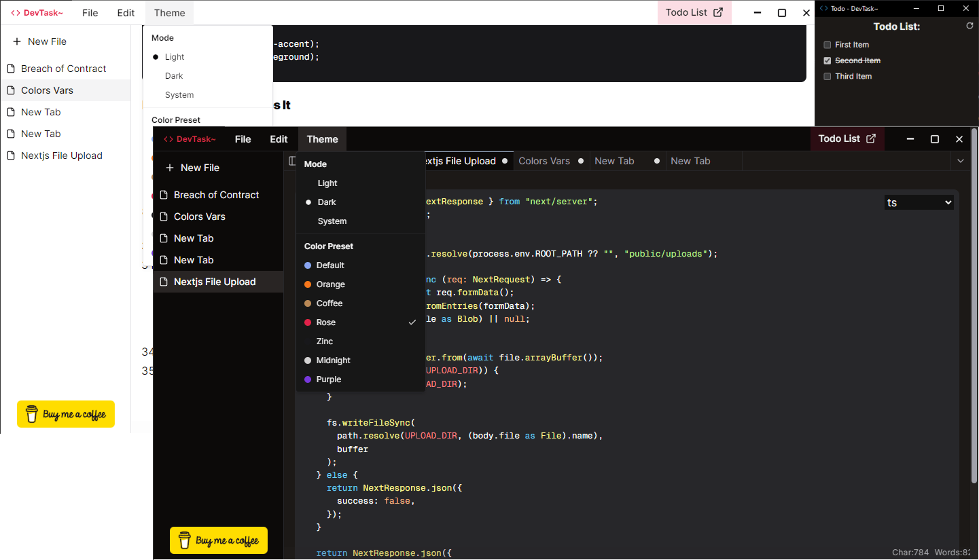The width and height of the screenshot is (979, 560).
Task: Click the plus icon beside New File in the dark sidebar
Action: pyautogui.click(x=168, y=168)
